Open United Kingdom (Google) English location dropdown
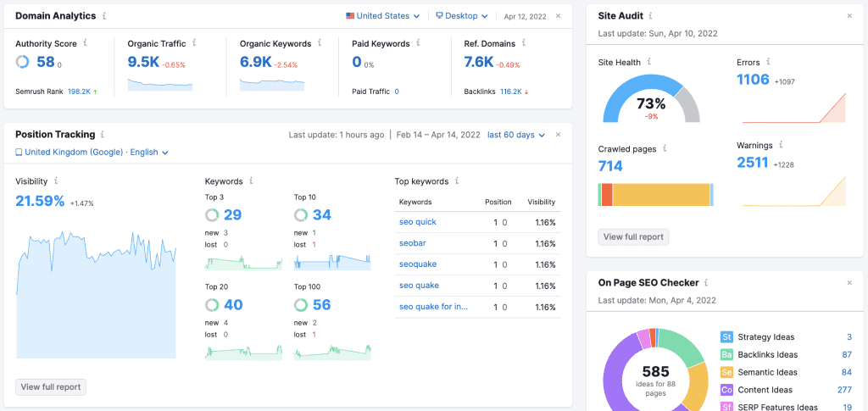This screenshot has height=411, width=868. (92, 153)
